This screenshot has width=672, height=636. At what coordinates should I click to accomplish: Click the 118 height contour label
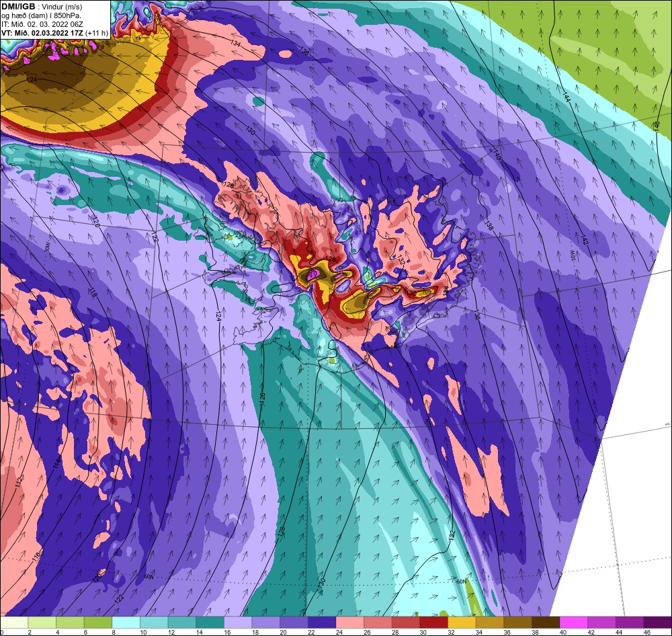point(94,293)
